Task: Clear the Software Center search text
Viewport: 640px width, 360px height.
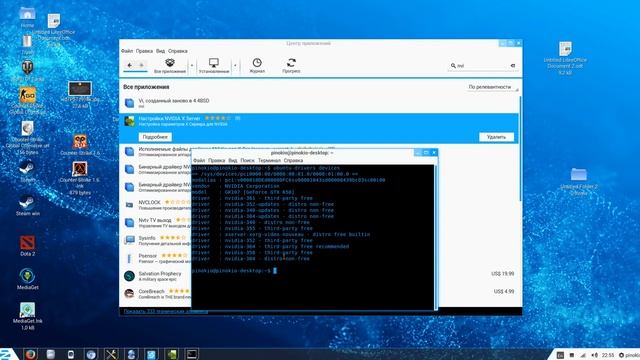Action: click(x=513, y=65)
